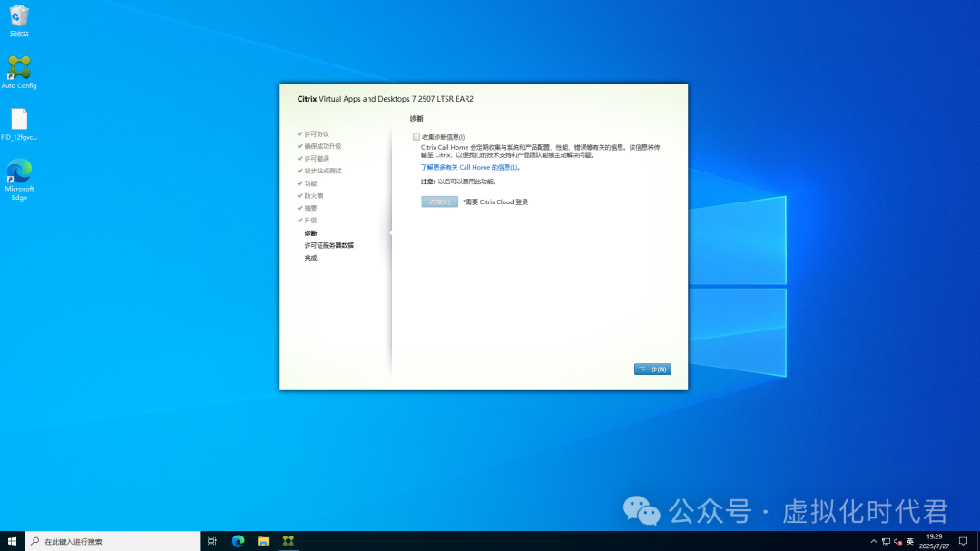Select the 升级 step in sidebar

click(x=310, y=221)
